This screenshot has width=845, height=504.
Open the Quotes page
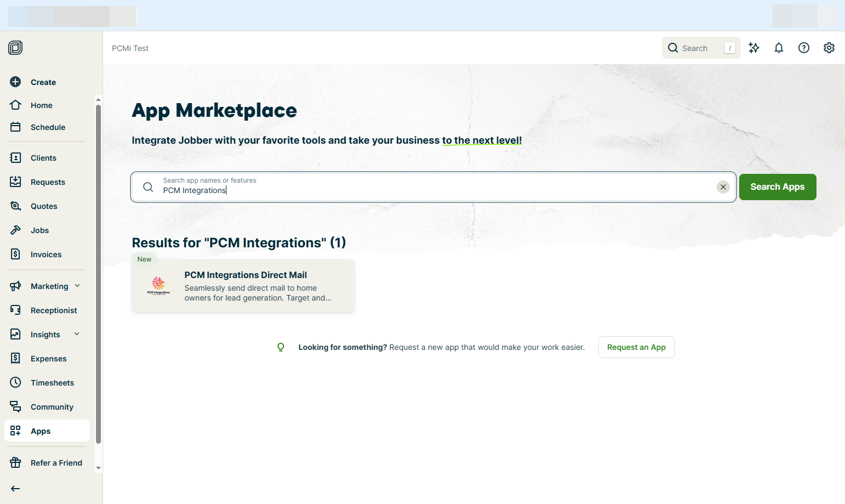point(47,206)
